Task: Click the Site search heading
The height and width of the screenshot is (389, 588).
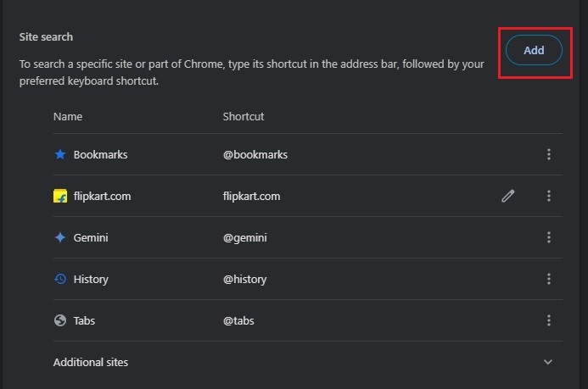Action: 46,37
